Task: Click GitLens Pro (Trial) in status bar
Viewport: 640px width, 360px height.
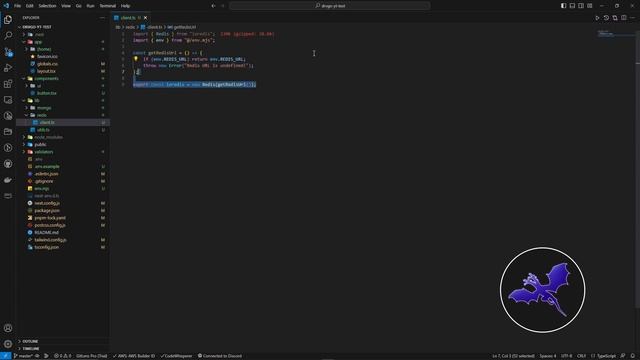Action: 91,356
